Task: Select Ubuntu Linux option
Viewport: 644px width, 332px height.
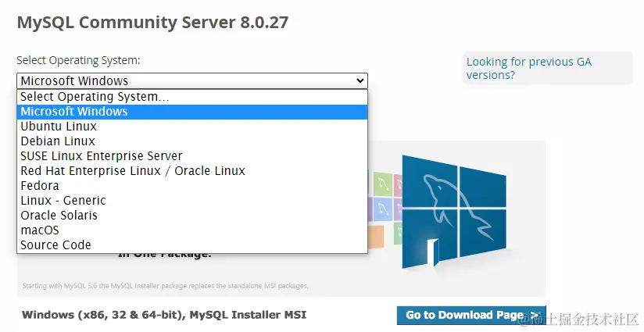Action: [x=192, y=127]
